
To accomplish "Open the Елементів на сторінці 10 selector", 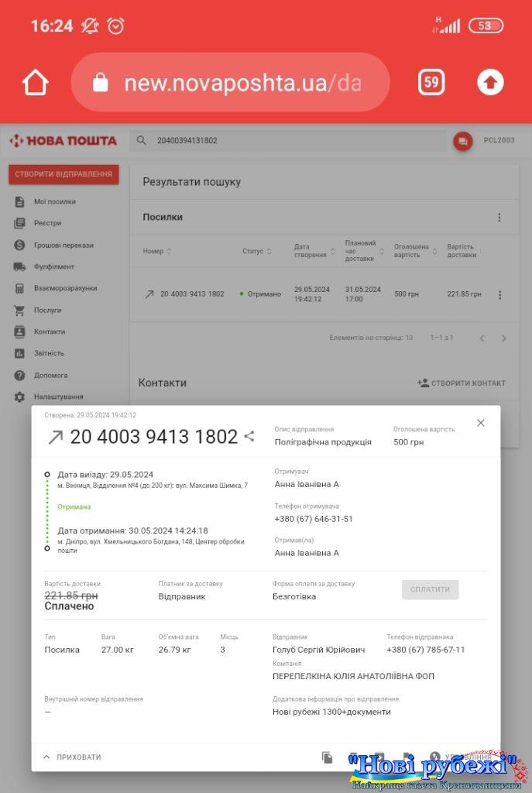I will point(371,338).
